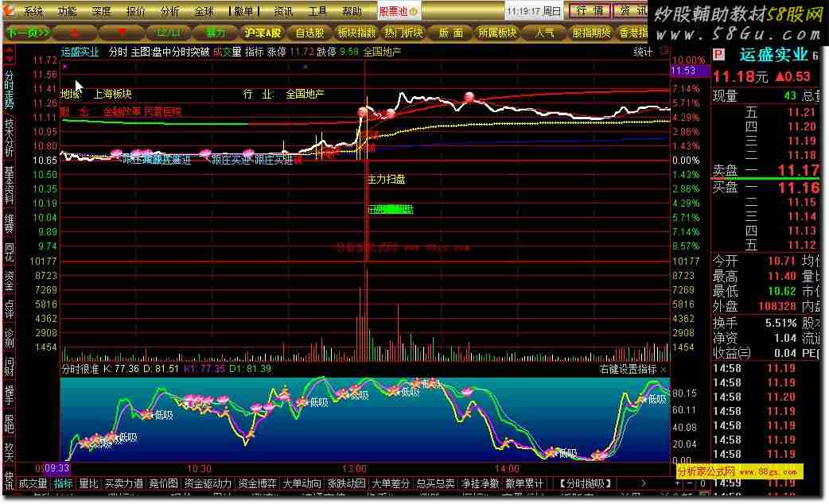Open 板块指数 from the toolbar
The image size is (829, 504).
[x=356, y=33]
